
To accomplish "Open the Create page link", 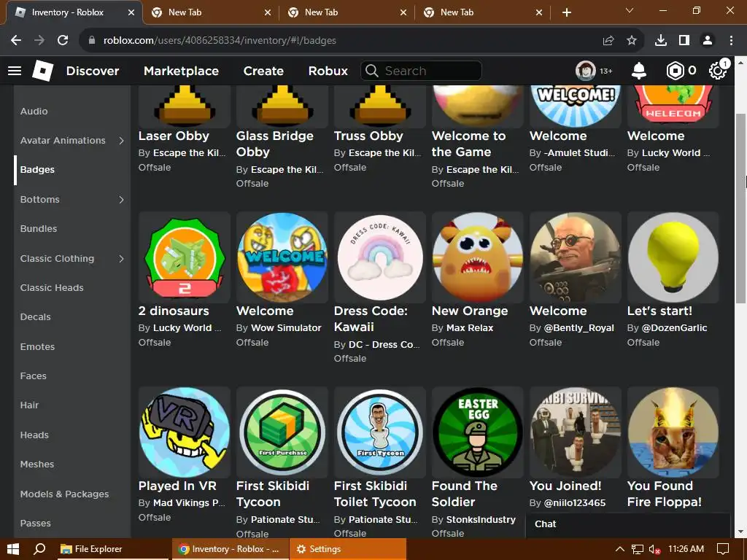I will pos(263,71).
